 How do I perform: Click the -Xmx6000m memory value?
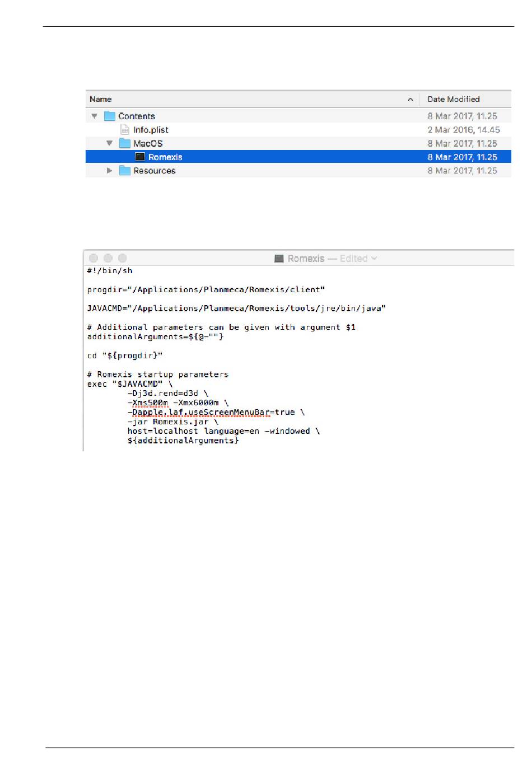coord(196,403)
